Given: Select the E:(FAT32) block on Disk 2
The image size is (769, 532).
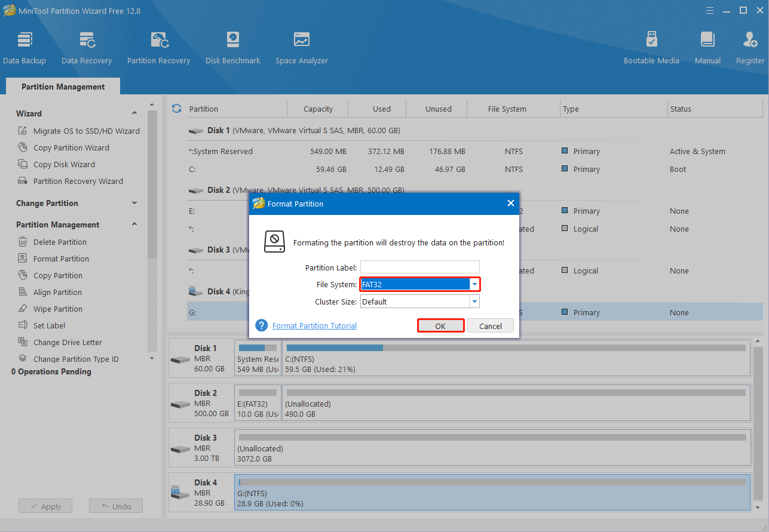Looking at the screenshot, I should click(x=258, y=403).
